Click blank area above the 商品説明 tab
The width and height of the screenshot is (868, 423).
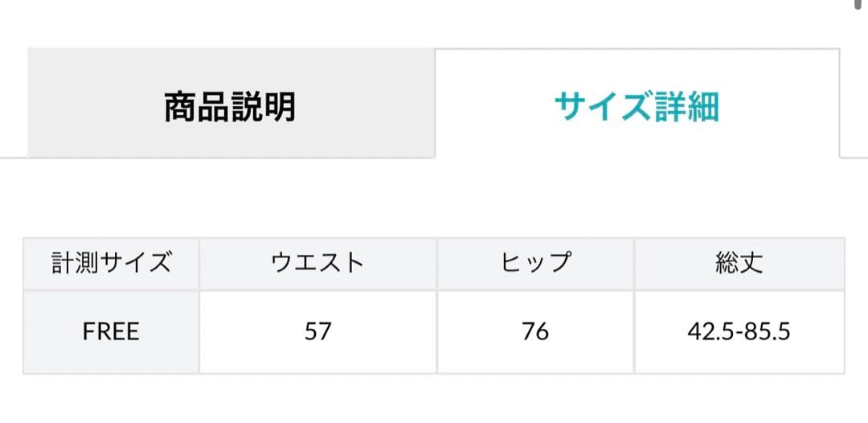[231, 24]
